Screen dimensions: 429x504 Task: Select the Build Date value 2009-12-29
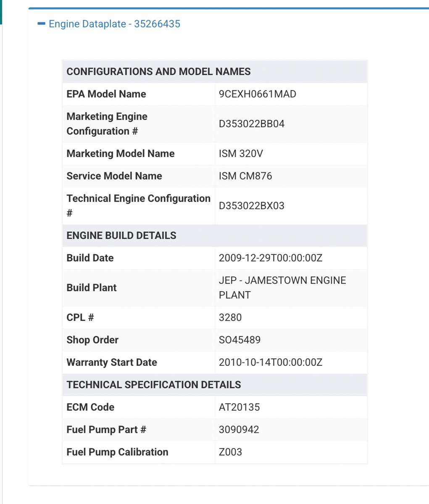pos(270,258)
